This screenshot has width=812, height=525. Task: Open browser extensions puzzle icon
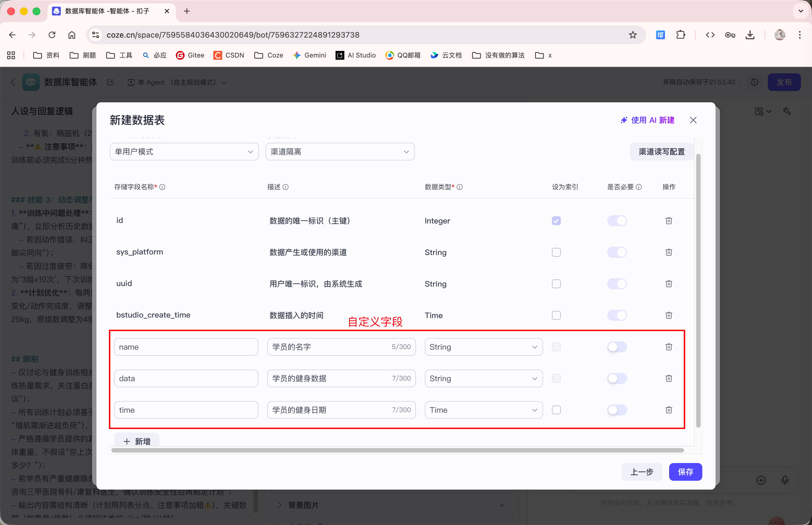click(680, 35)
